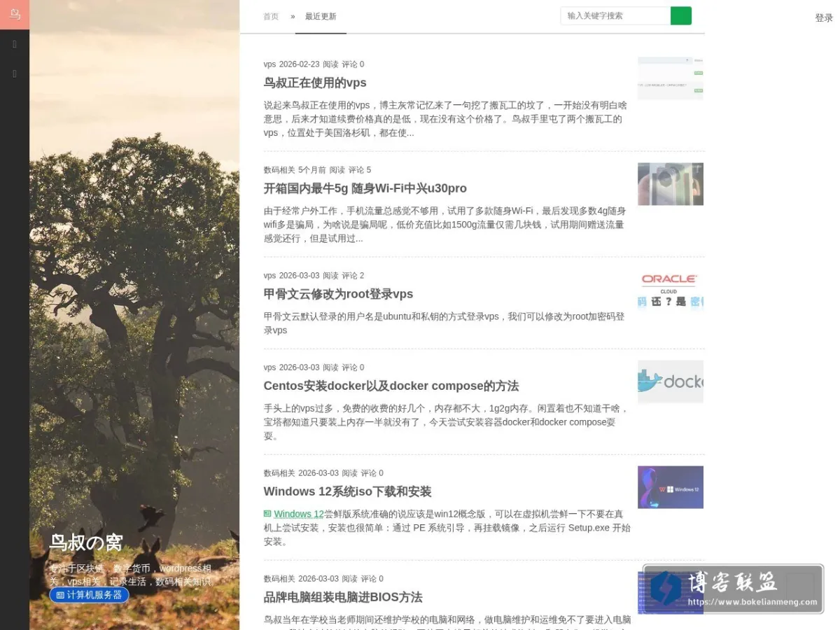The image size is (840, 630).
Task: Click 数码相关 category on the u30pro post
Action: pos(279,170)
